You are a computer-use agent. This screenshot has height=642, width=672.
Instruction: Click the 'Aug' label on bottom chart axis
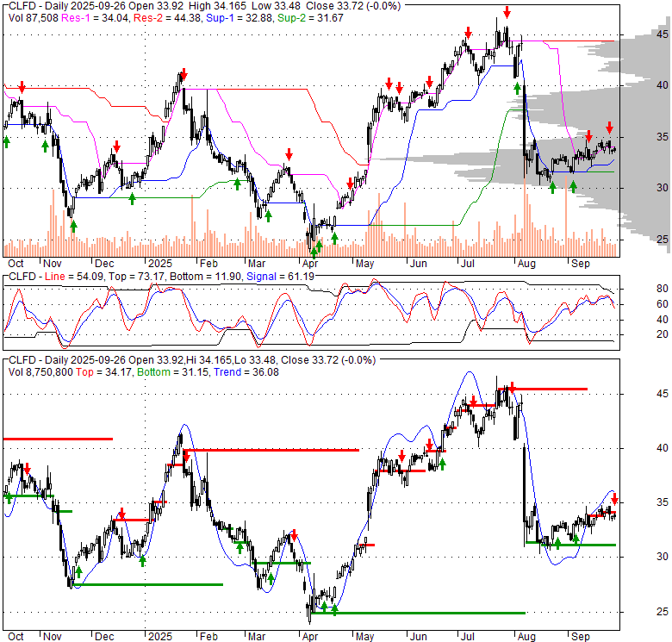(526, 637)
